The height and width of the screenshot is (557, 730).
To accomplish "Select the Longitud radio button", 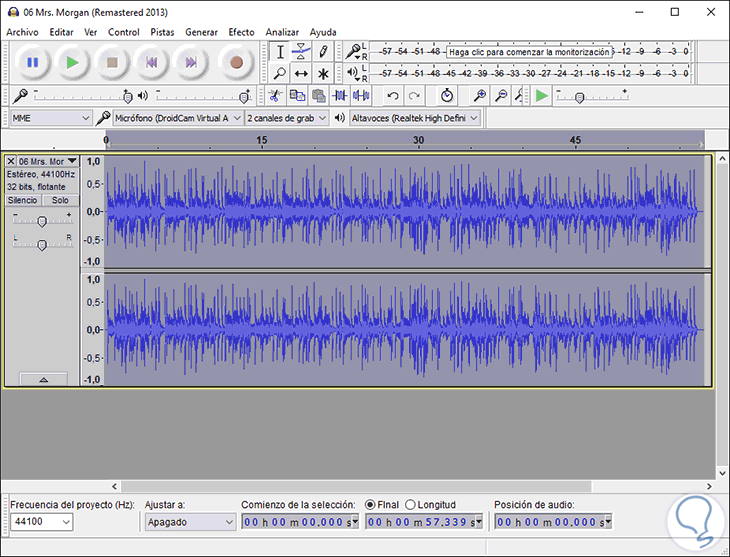I will coord(411,504).
